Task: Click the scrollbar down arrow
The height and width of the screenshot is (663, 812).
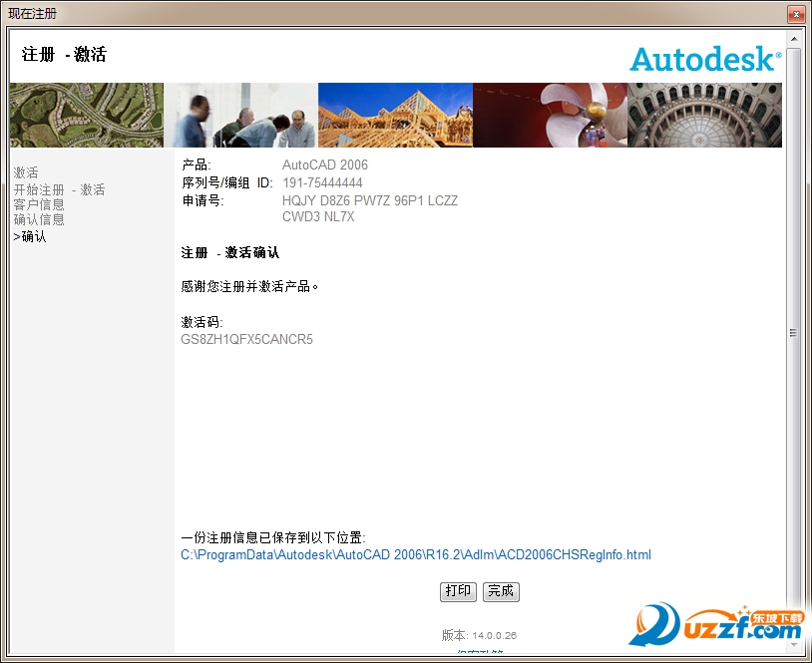Action: pyautogui.click(x=794, y=645)
